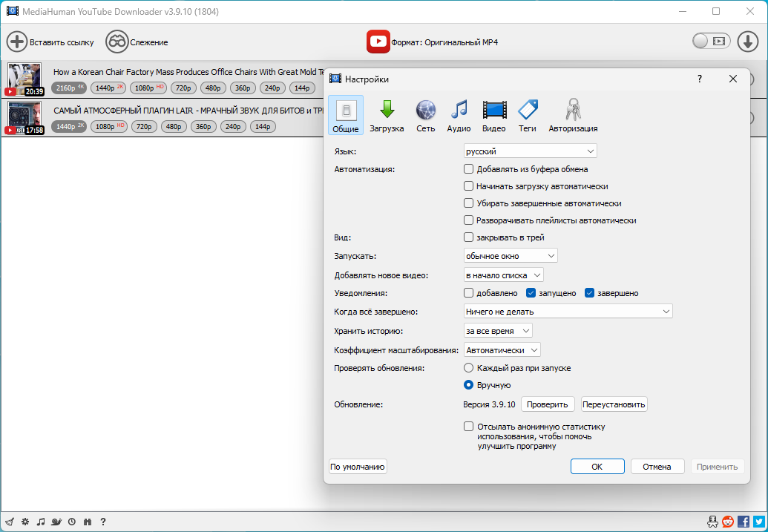The height and width of the screenshot is (532, 768).
Task: Enable the добавлено notification checkbox
Action: tap(469, 293)
